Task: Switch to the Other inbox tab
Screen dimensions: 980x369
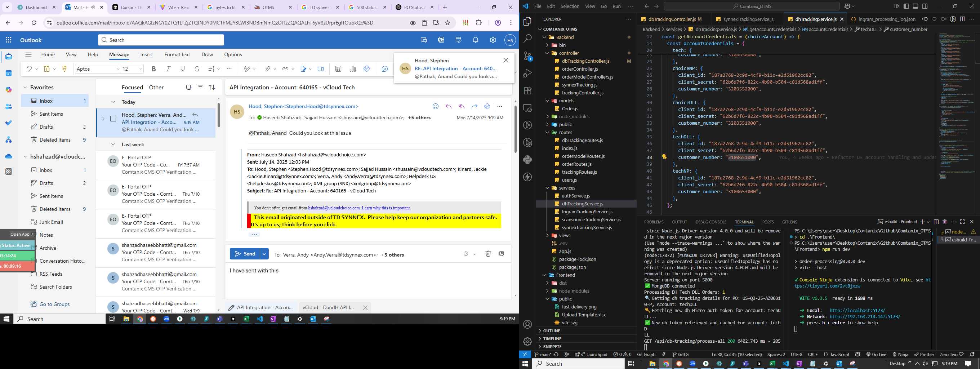Action: [x=156, y=88]
